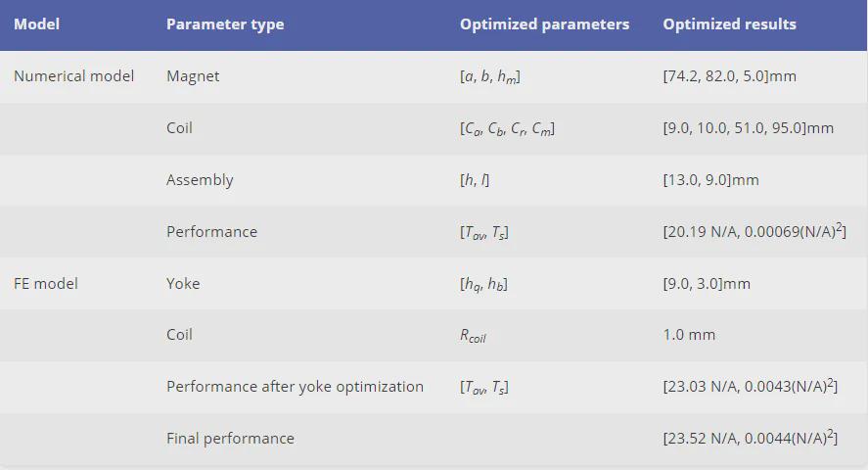The image size is (868, 470).
Task: Click the "Yoke" parameter type cell
Action: coord(183,284)
